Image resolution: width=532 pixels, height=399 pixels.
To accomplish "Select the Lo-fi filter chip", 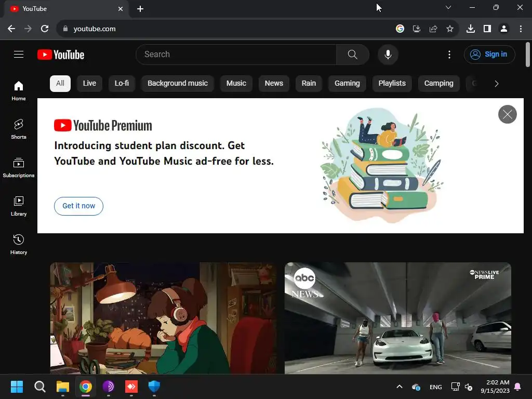I will (x=122, y=84).
